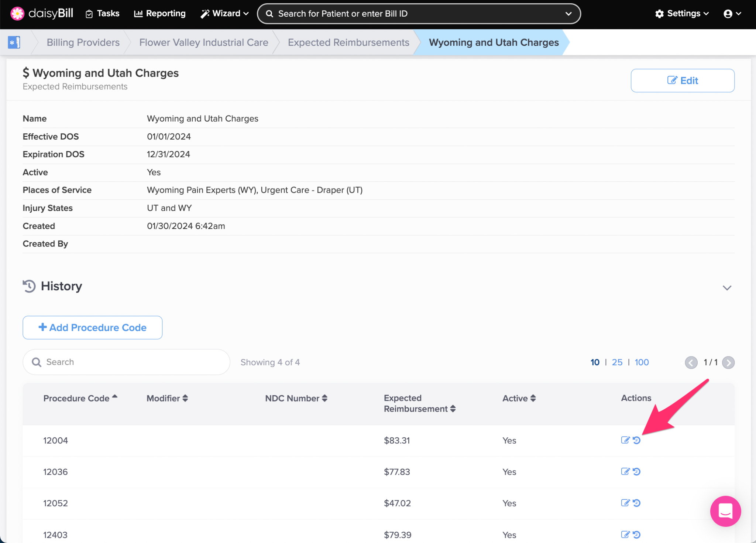Click the billing provider home breadcrumb icon
This screenshot has width=756, height=543.
point(14,42)
